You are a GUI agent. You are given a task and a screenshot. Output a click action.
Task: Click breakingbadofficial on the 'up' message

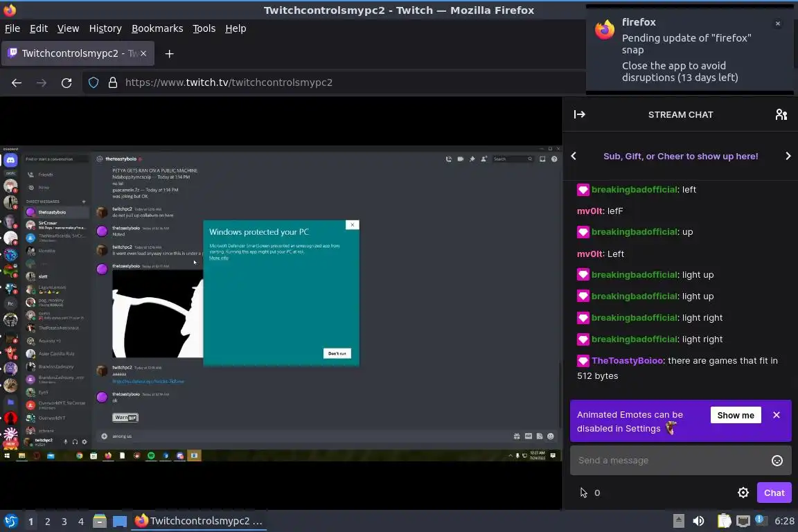[634, 232]
